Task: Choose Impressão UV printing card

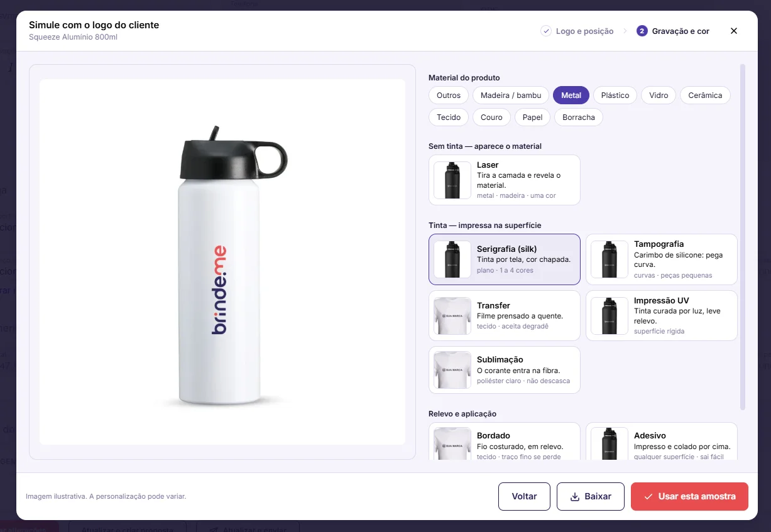Action: 662,316
